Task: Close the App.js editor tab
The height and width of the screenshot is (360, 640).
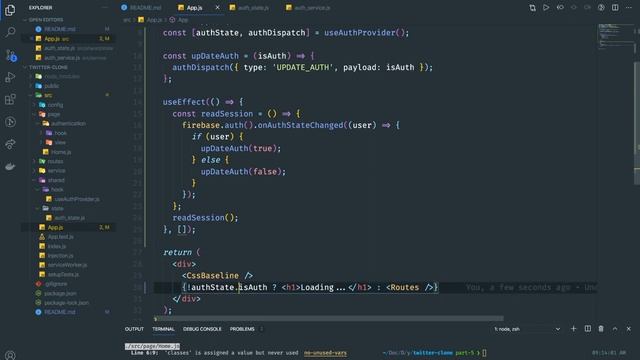Action: (x=217, y=7)
